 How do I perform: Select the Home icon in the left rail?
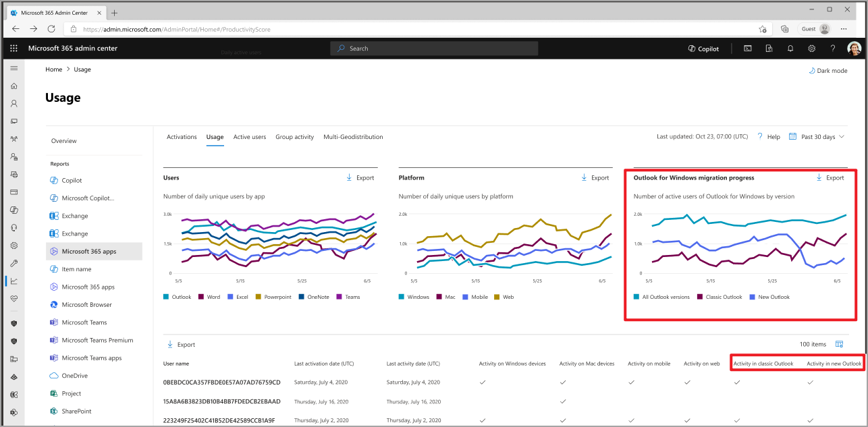13,86
